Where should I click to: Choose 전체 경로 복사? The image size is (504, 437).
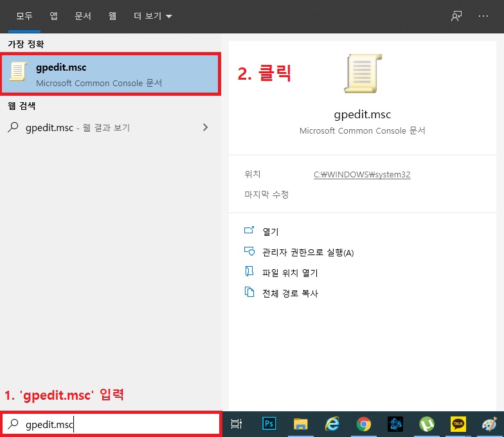290,293
